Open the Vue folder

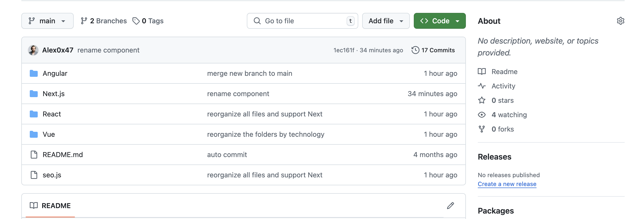pyautogui.click(x=49, y=134)
